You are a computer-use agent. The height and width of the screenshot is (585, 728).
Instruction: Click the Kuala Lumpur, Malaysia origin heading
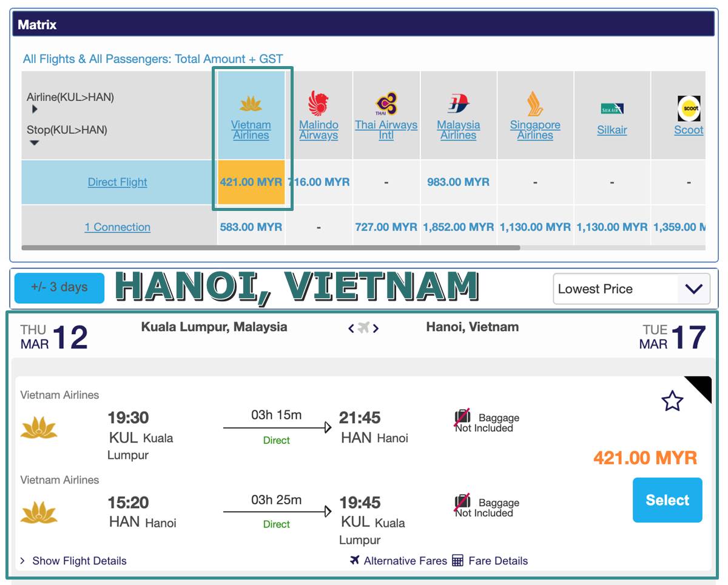[x=214, y=327]
